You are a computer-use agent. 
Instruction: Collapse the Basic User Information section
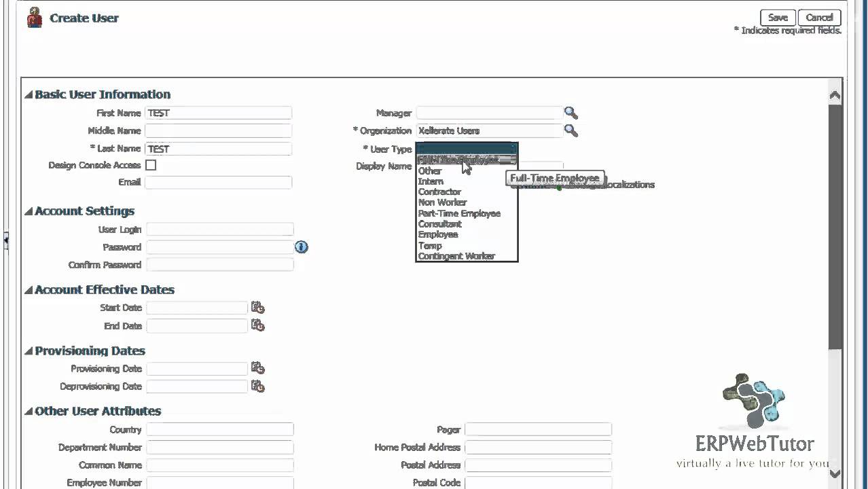[29, 94]
